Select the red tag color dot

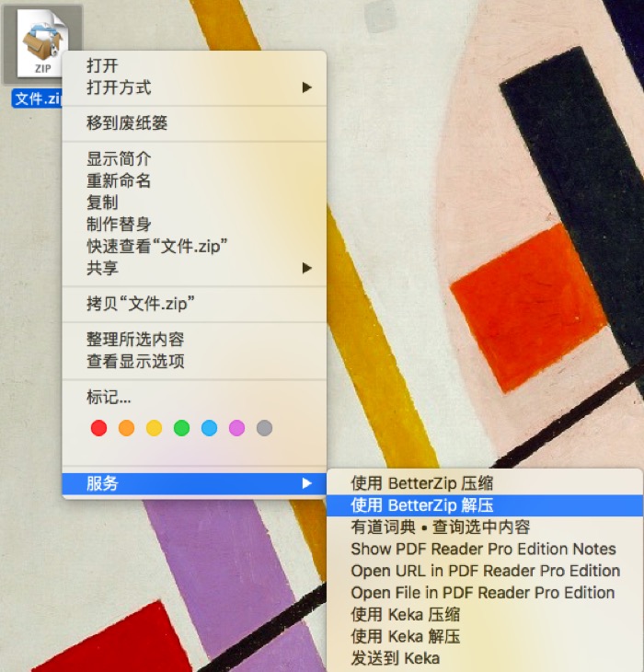99,428
